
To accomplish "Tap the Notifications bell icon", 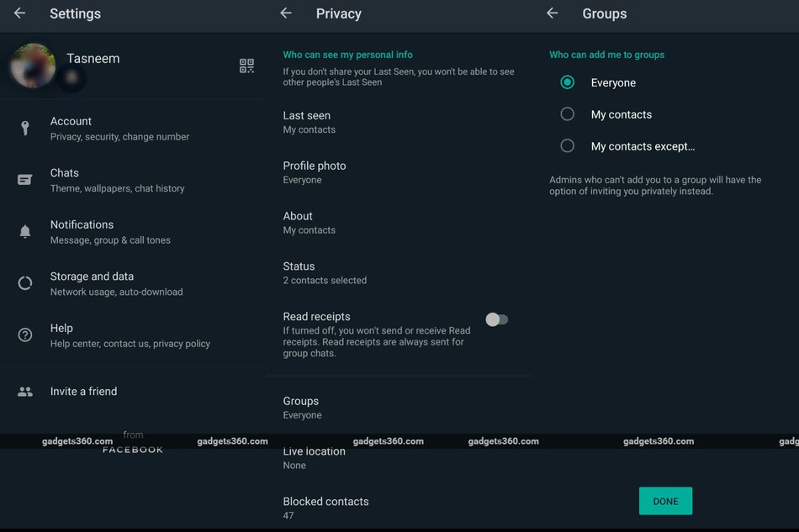I will [x=25, y=231].
